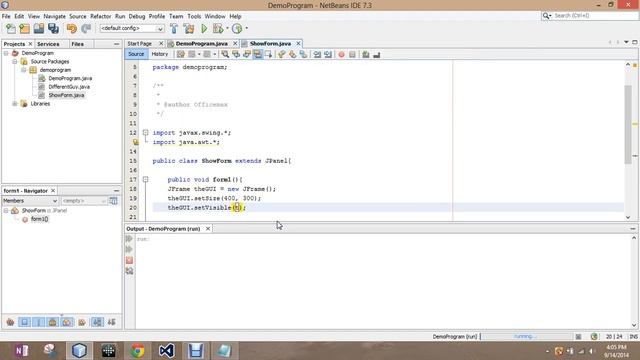This screenshot has width=640, height=360.
Task: Collapse the Source Packages node
Action: (x=15, y=62)
